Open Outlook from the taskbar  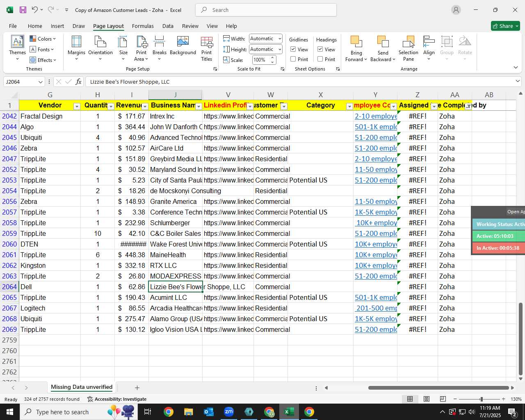pos(209,412)
